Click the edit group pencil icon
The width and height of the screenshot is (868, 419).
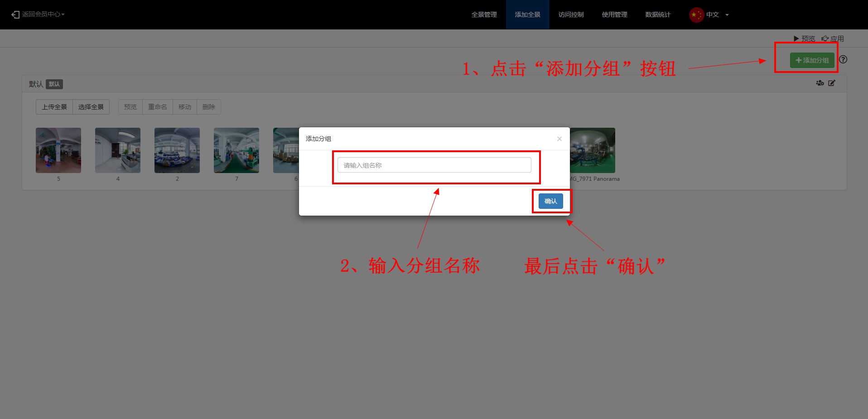832,83
